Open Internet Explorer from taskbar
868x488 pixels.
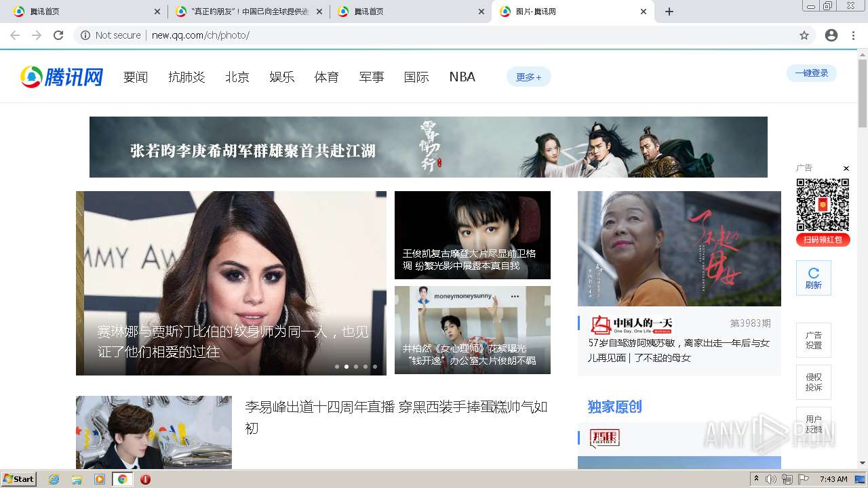[54, 479]
